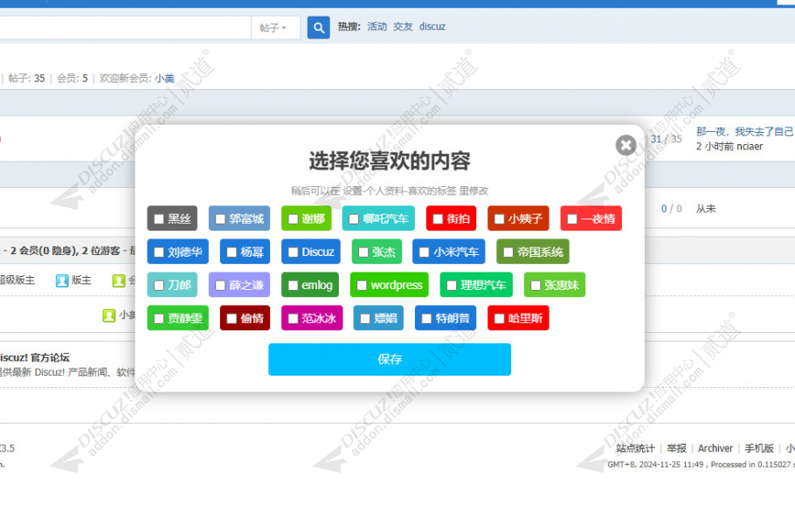Open 站点统计 footer link
The height and width of the screenshot is (532, 795).
point(635,448)
